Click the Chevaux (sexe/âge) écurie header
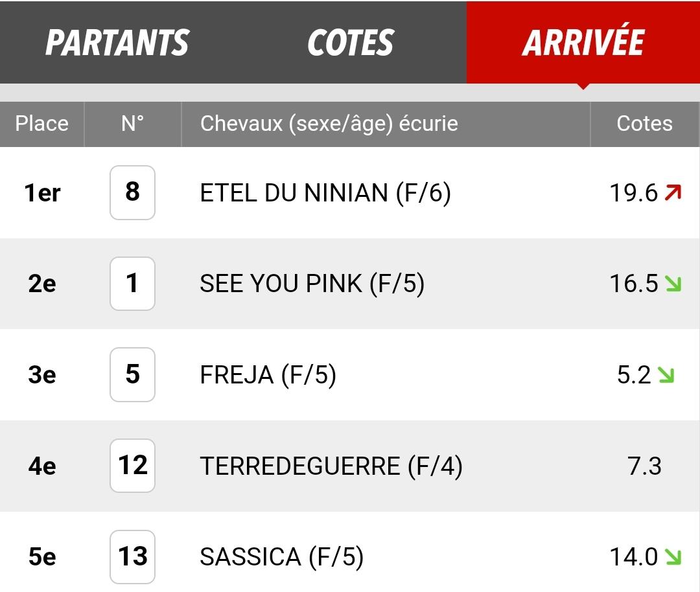The height and width of the screenshot is (592, 700). coord(329,124)
